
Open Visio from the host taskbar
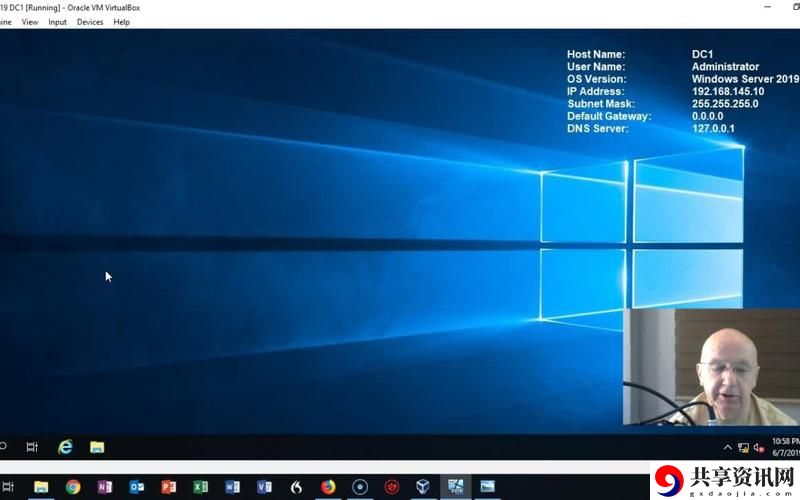coord(264,487)
